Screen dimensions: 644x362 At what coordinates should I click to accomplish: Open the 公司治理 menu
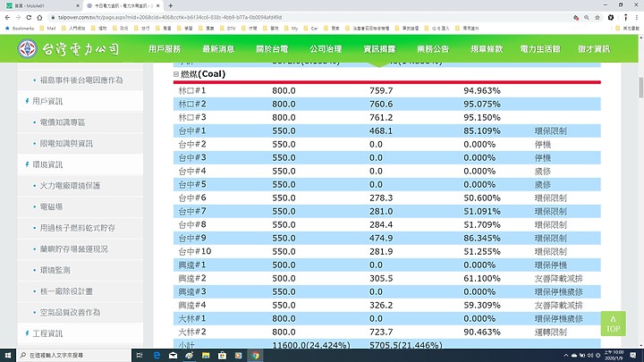pyautogui.click(x=326, y=49)
